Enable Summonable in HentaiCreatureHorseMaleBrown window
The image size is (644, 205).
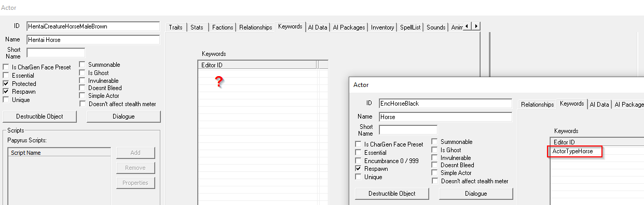[x=83, y=65]
